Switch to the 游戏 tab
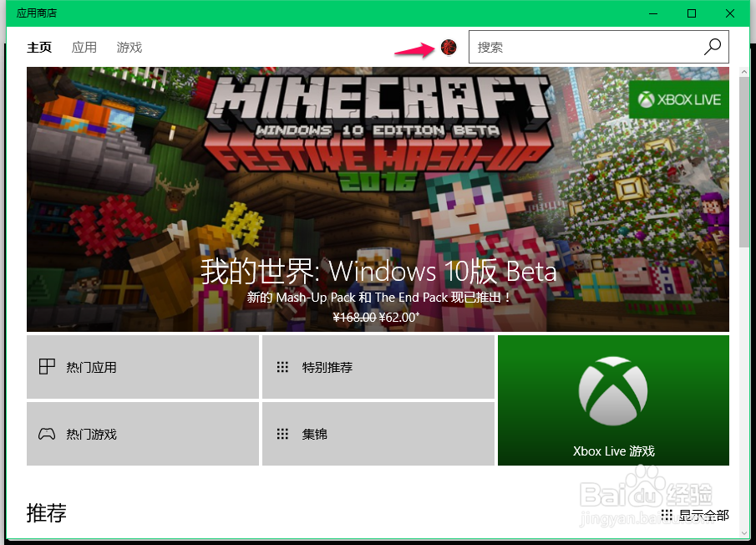This screenshot has height=545, width=756. [129, 48]
